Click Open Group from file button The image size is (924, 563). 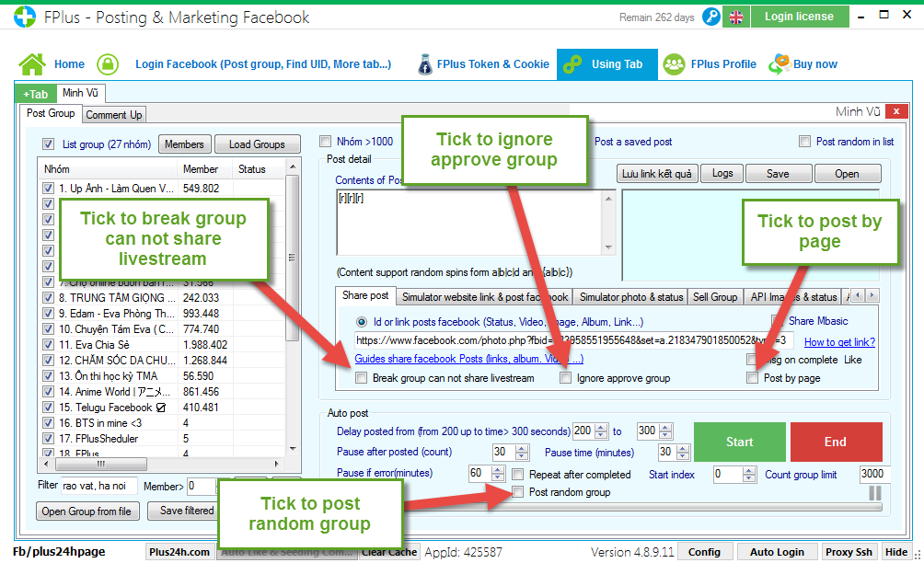[x=87, y=511]
